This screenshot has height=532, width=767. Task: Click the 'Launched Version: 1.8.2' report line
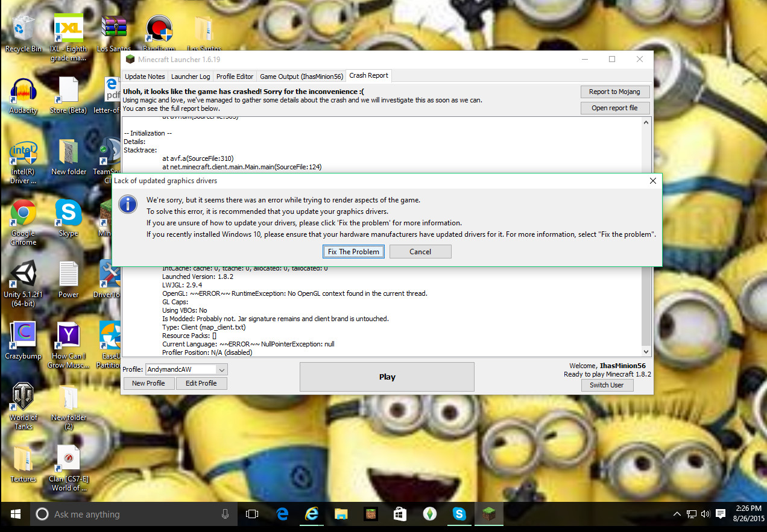coord(198,277)
